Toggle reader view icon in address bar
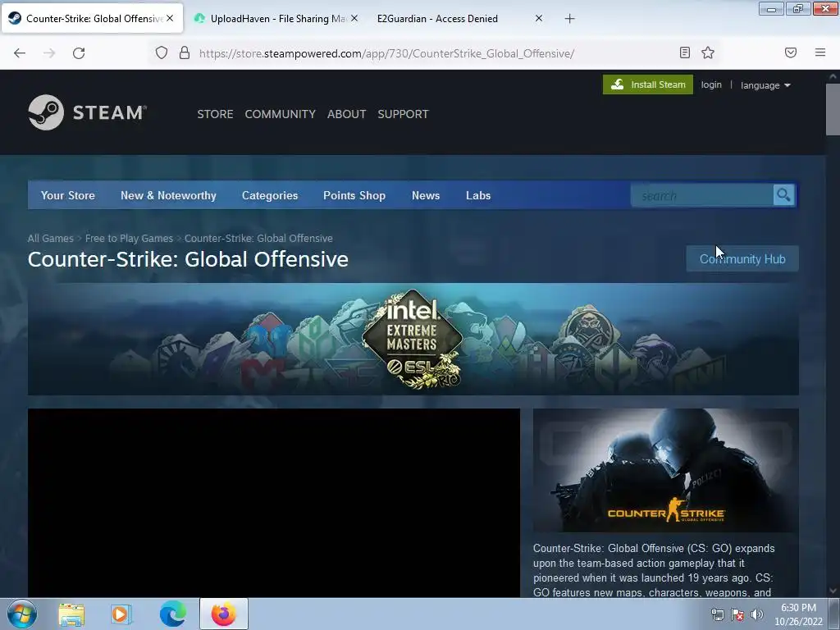Image resolution: width=840 pixels, height=630 pixels. [685, 52]
